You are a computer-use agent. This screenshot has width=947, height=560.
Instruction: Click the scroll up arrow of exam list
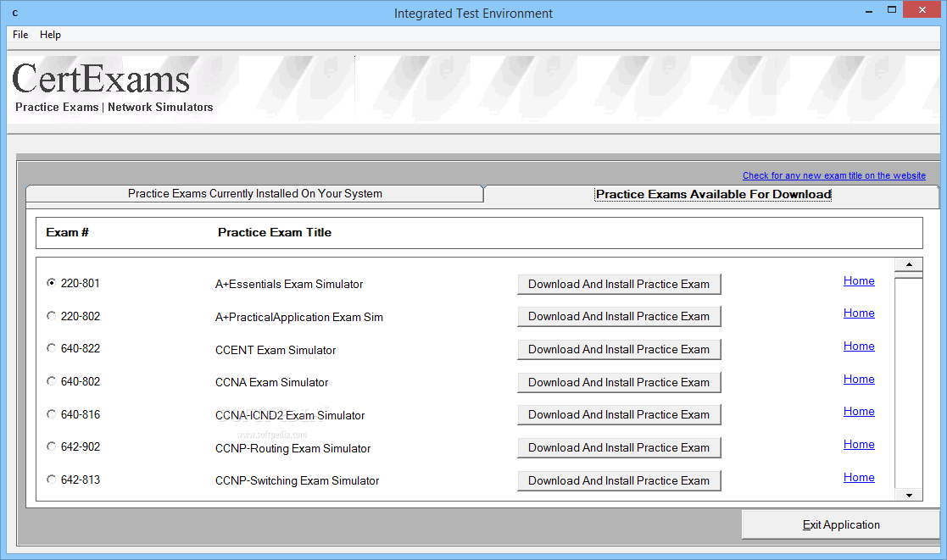(x=908, y=265)
